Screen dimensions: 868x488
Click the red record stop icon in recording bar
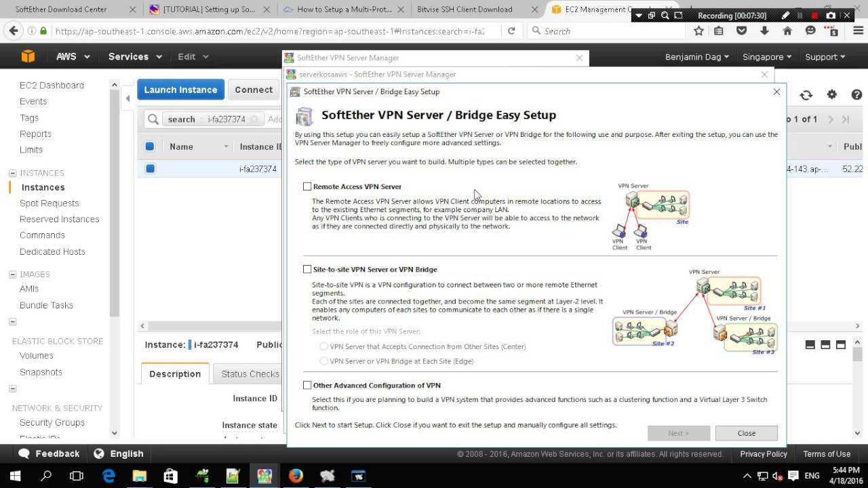tap(815, 15)
